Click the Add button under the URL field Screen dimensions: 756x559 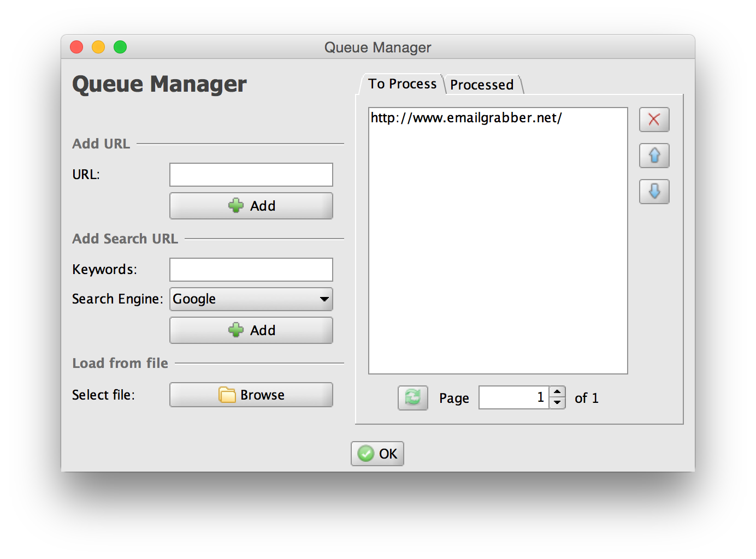(251, 206)
